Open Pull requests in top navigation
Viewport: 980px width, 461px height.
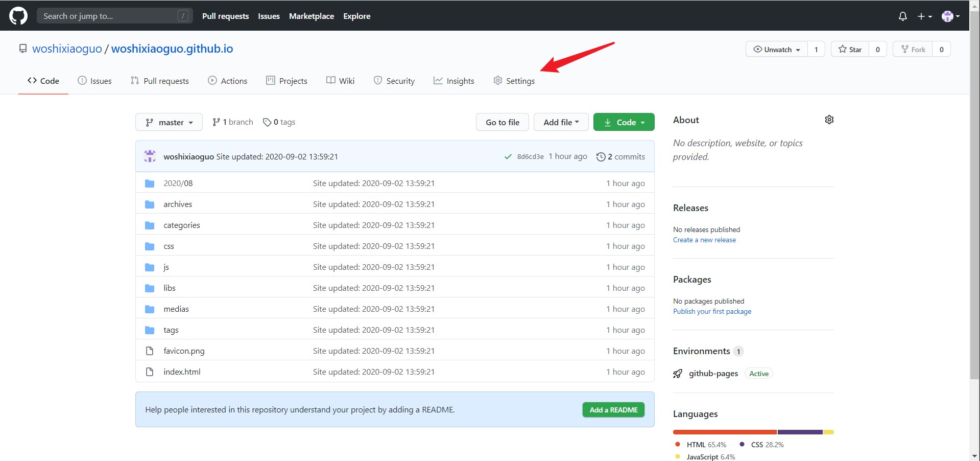225,16
